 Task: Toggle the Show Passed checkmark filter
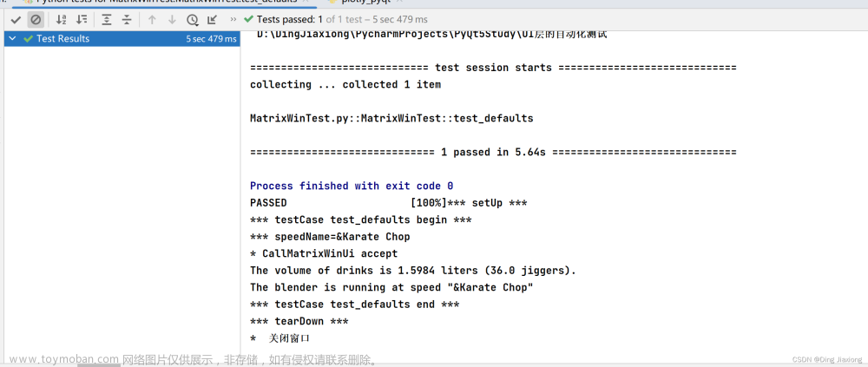(x=16, y=20)
